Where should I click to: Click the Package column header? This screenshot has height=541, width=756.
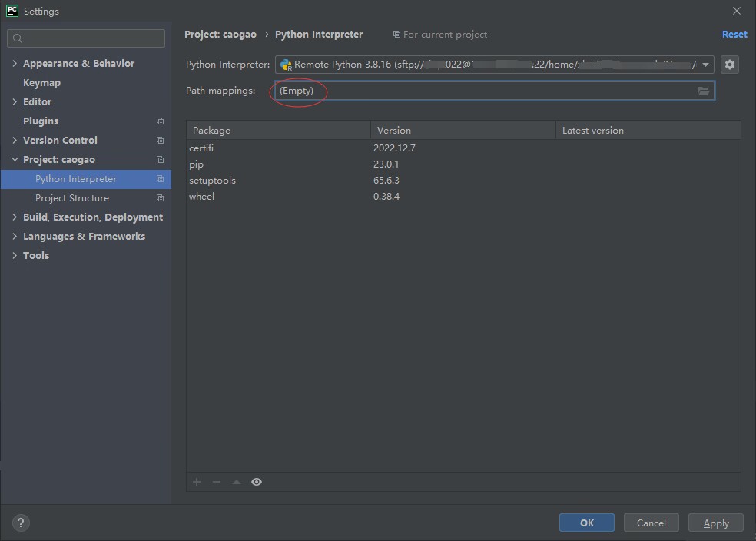tap(278, 130)
